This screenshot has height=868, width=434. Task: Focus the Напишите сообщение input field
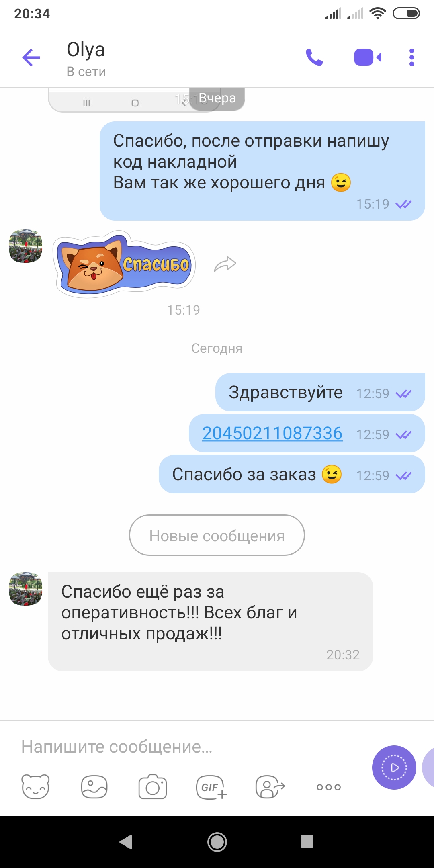click(x=193, y=747)
